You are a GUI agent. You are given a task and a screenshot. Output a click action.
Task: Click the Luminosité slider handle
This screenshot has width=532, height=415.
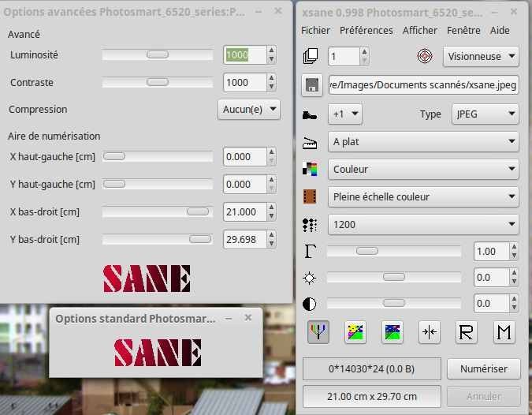point(158,55)
